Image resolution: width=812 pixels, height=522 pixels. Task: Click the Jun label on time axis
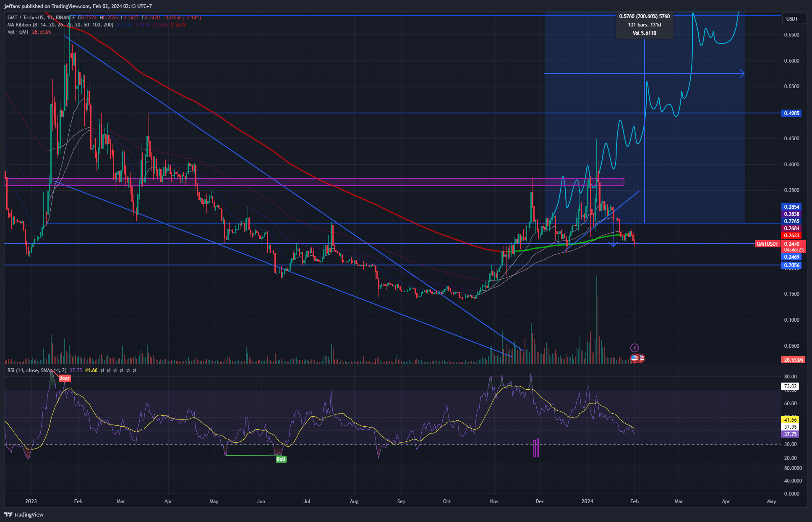tap(261, 501)
